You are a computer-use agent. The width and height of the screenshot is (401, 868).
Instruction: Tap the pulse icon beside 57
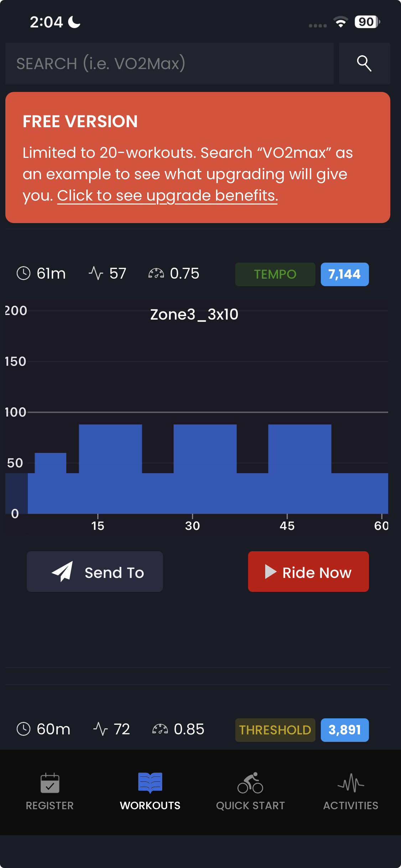[96, 274]
